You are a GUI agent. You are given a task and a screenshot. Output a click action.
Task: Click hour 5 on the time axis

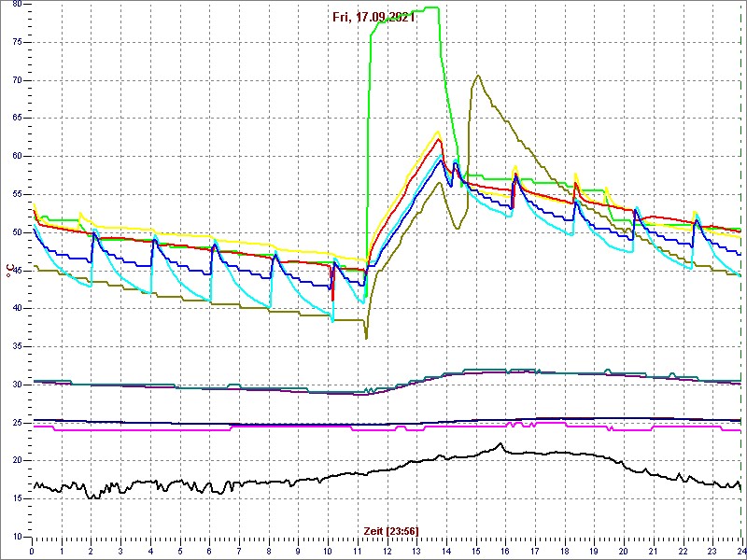(180, 551)
